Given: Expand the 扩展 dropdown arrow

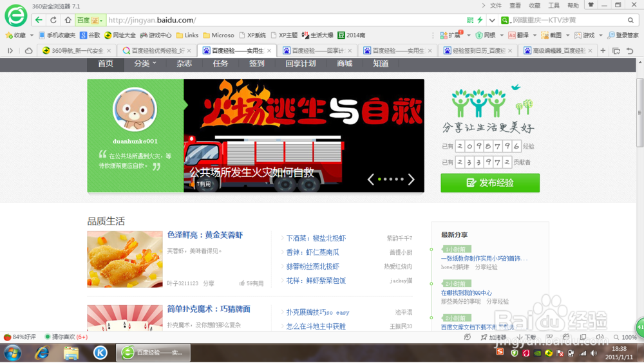Looking at the screenshot, I should coord(469,35).
